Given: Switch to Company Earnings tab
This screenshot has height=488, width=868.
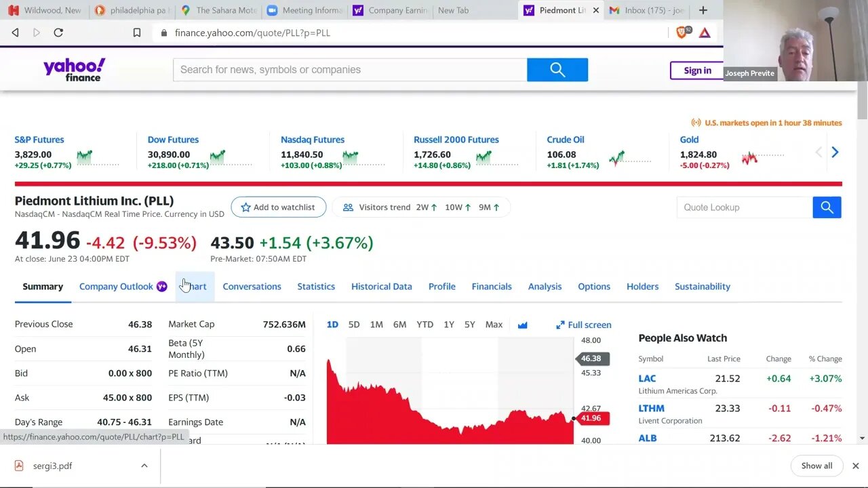Looking at the screenshot, I should tap(391, 10).
